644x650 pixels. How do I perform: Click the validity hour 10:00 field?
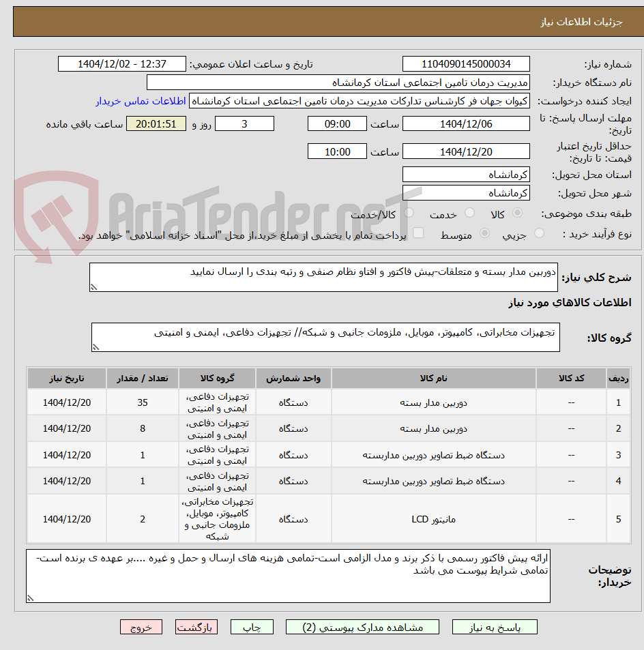tap(337, 151)
